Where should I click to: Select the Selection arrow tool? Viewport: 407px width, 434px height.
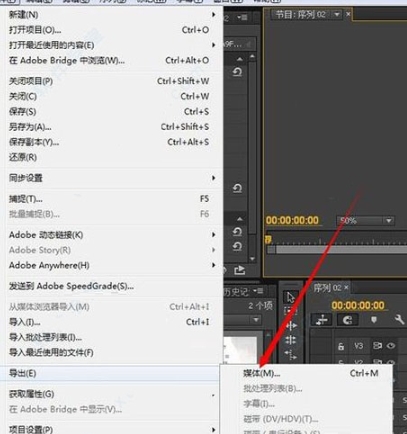290,296
